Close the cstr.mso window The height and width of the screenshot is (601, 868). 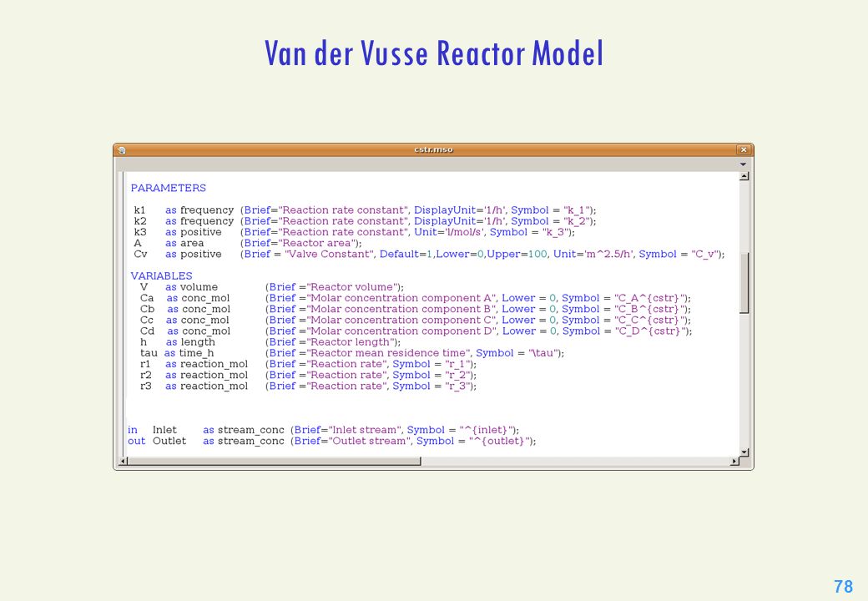[744, 150]
